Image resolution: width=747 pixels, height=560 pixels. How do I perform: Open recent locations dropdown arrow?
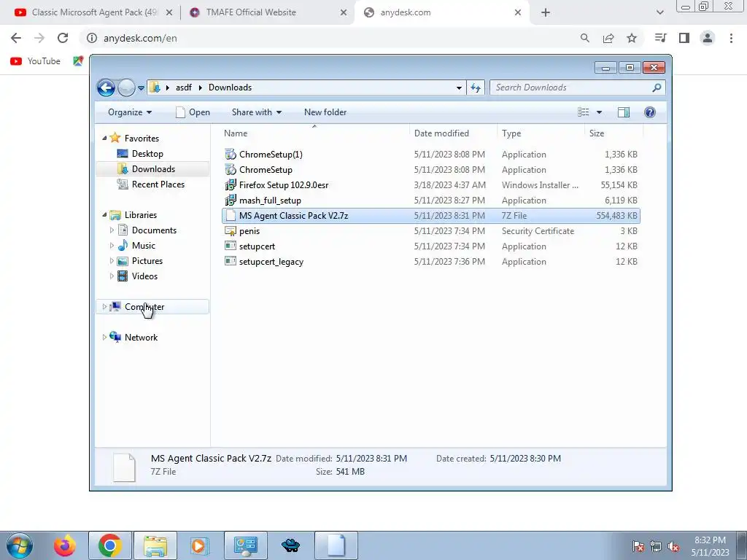pyautogui.click(x=141, y=88)
